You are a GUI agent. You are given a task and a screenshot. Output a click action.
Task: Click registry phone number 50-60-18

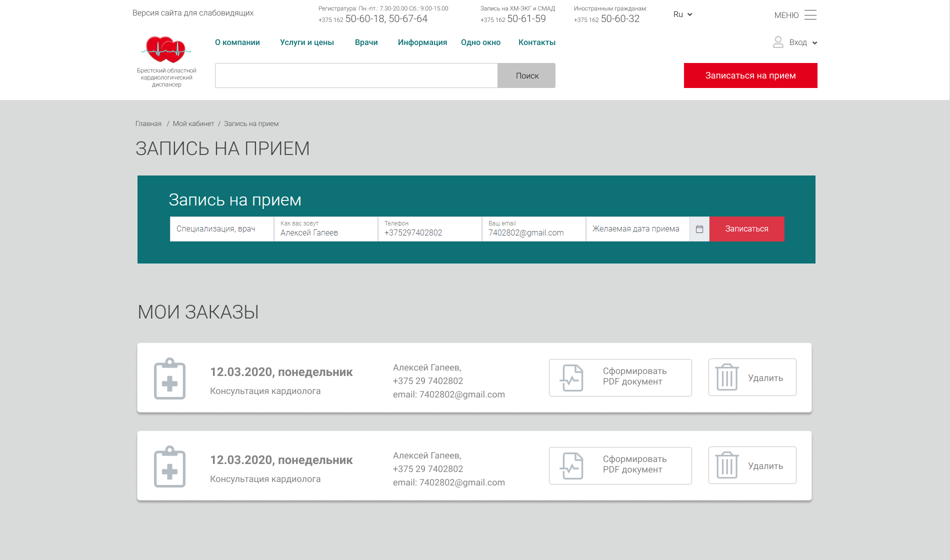tap(365, 19)
